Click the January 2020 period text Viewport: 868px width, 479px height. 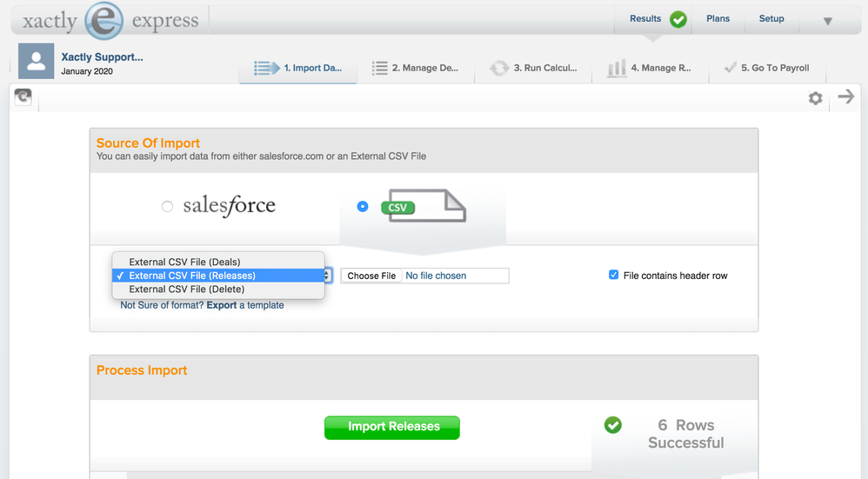coord(87,71)
